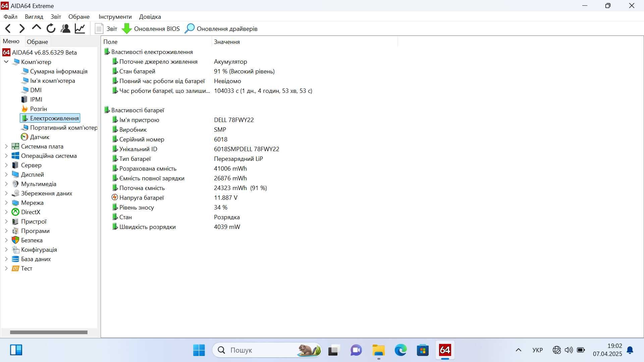644x362 pixels.
Task: Show hidden tray icons chevron
Action: [518, 350]
